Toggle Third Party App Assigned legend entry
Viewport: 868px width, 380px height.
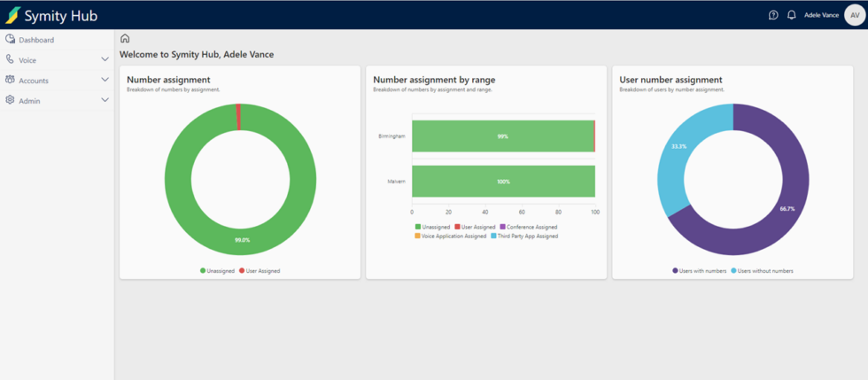pos(524,236)
